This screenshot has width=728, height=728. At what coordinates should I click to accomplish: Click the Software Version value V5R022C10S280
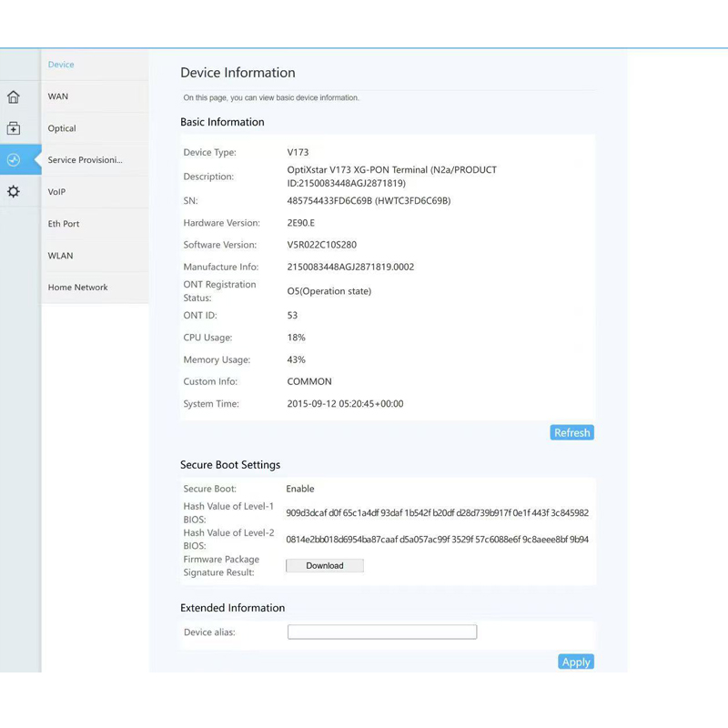pyautogui.click(x=322, y=245)
